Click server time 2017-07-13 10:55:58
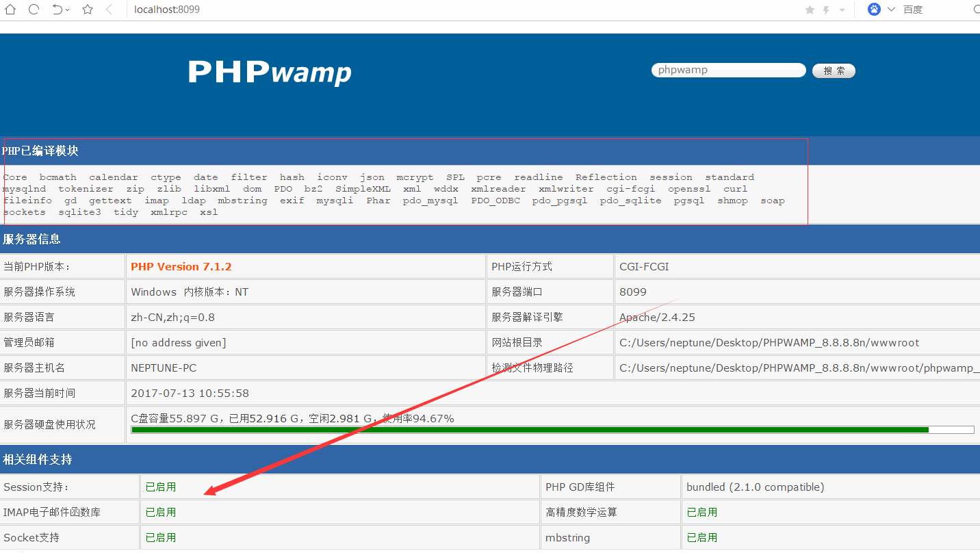The height and width of the screenshot is (553, 980). click(x=190, y=394)
